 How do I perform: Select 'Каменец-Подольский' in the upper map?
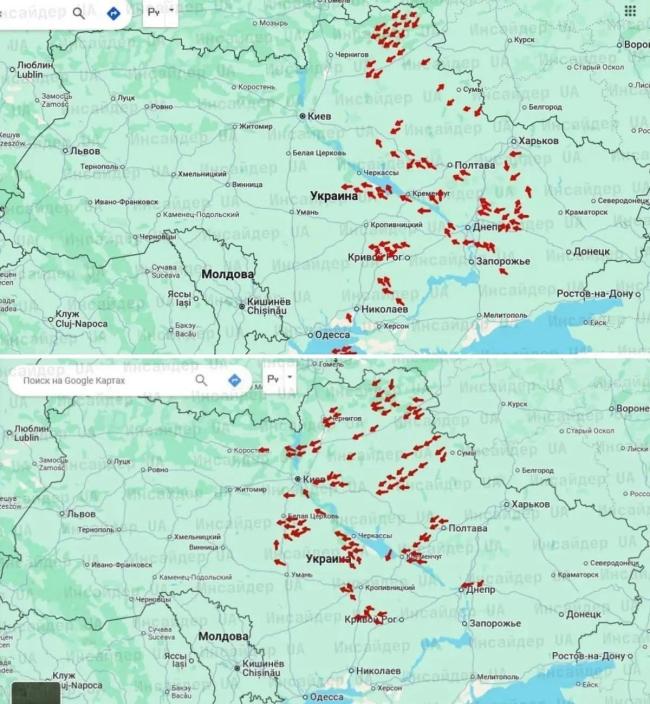click(x=201, y=215)
